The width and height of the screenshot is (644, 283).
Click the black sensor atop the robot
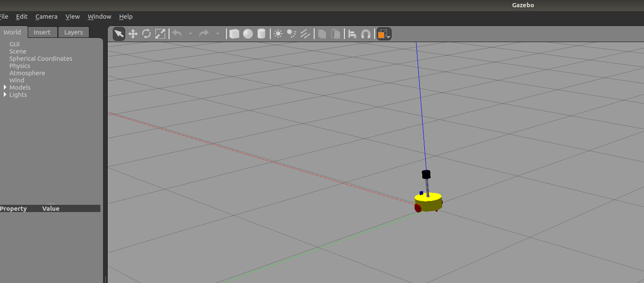click(x=426, y=174)
